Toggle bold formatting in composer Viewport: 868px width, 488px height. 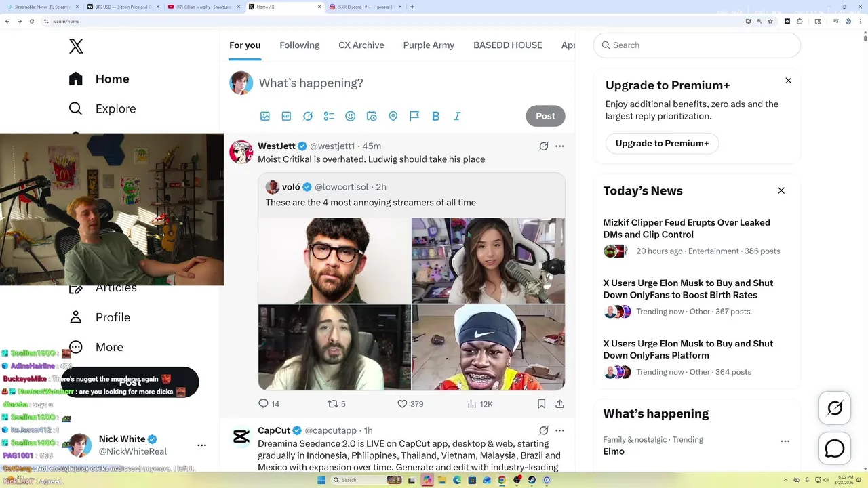point(436,116)
